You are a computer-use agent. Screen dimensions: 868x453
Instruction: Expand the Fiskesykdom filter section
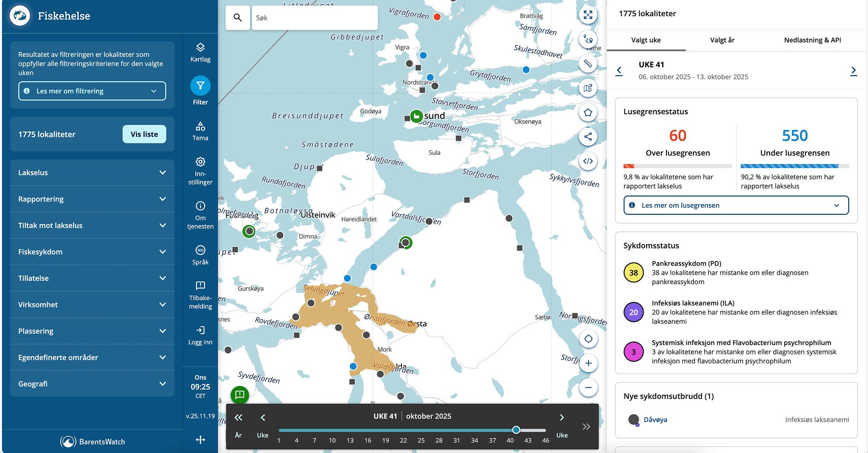[x=92, y=252]
